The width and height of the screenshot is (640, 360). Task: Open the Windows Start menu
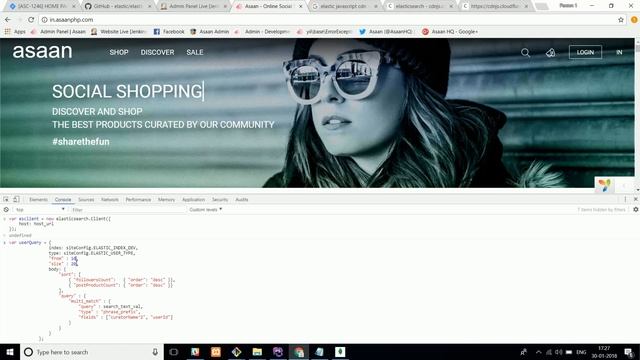pos(10,352)
